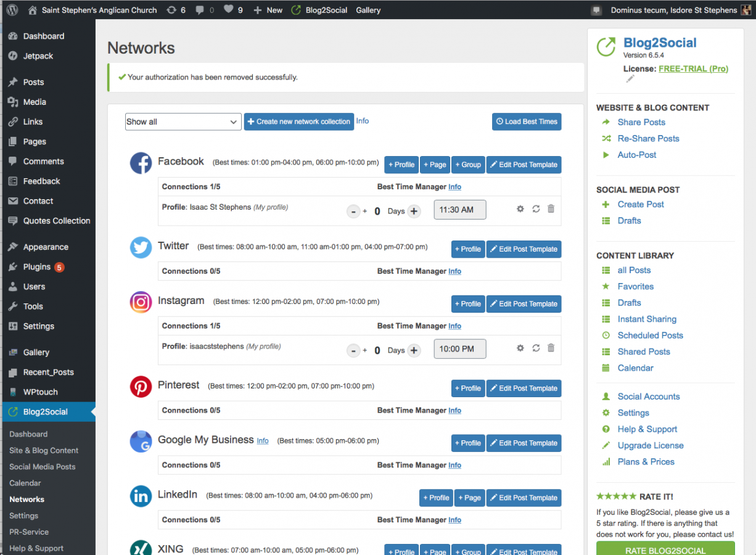Open the FREE-TRIAL (Pro) license link

click(x=693, y=68)
